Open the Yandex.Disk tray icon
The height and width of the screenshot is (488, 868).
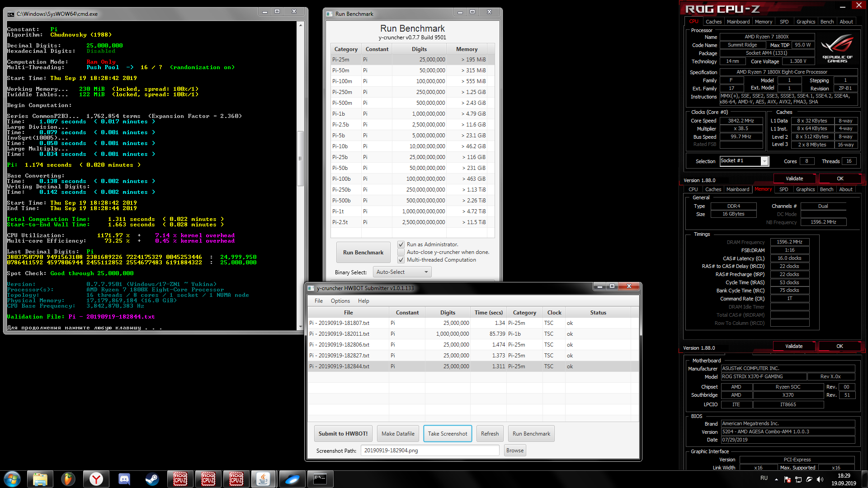(809, 479)
